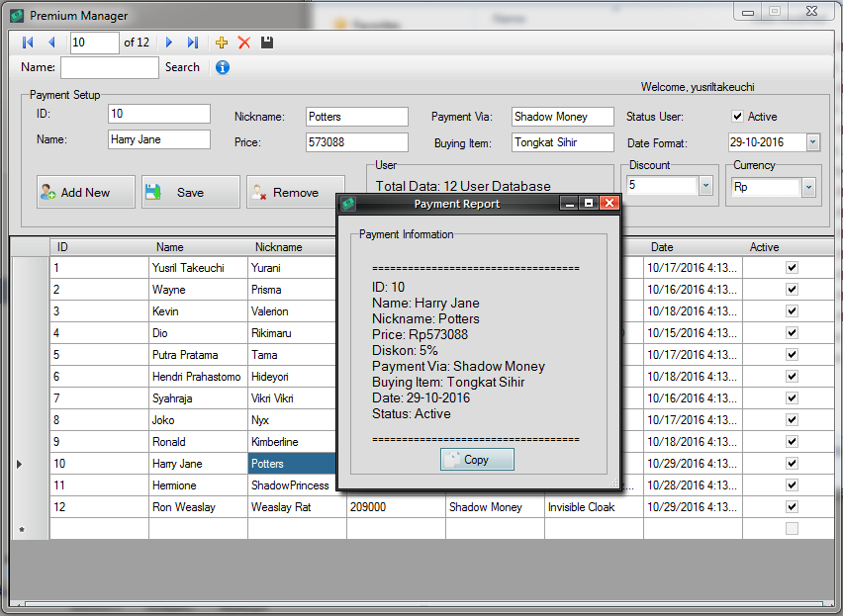
Task: Click the horizontal scrollbar at grid bottom
Action: tap(422, 604)
